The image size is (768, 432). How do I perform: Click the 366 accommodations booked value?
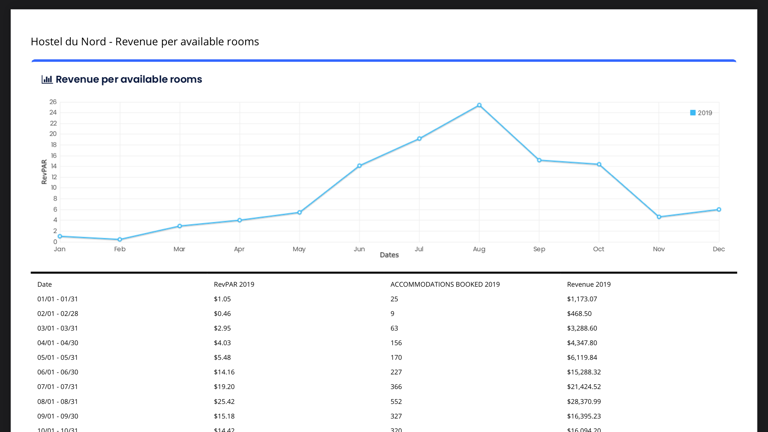[396, 387]
